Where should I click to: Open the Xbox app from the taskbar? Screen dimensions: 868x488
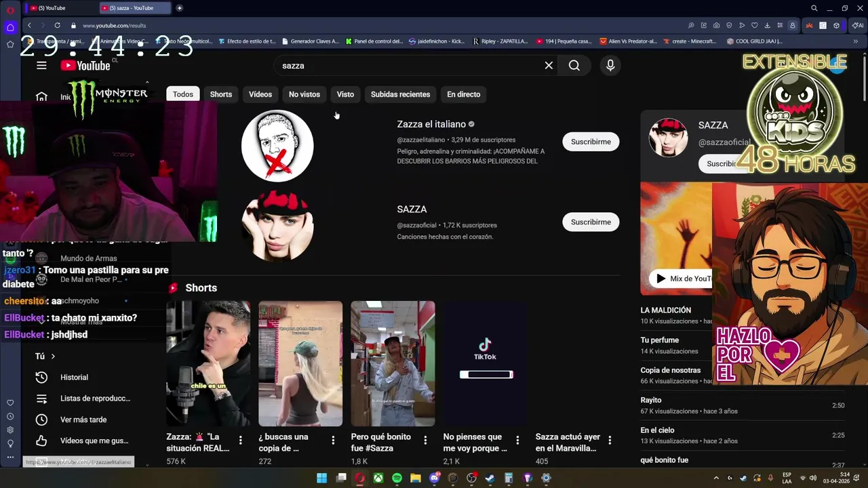[378, 478]
